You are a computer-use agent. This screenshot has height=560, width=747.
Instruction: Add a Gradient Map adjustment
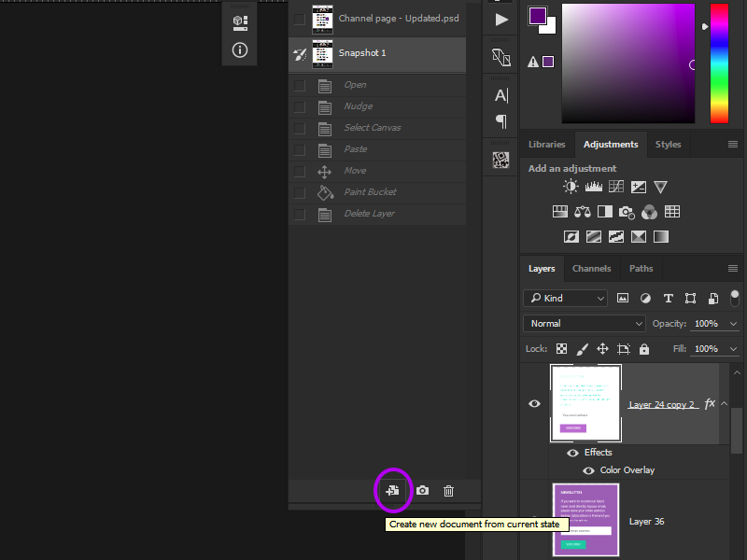[661, 237]
